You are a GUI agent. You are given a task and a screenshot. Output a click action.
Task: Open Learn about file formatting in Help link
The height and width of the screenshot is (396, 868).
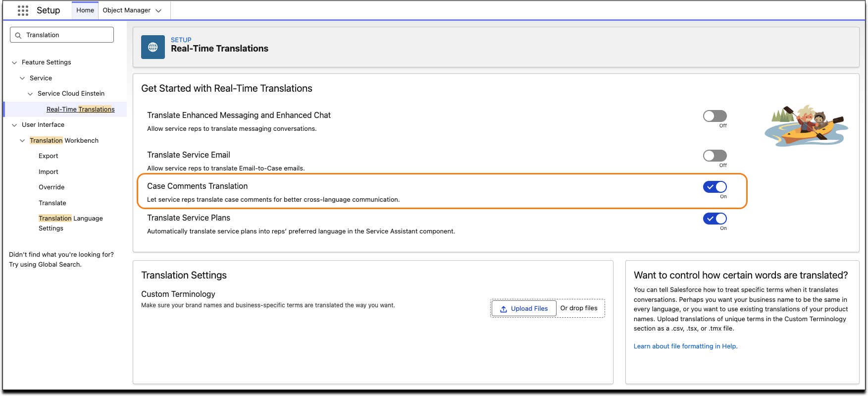coord(685,346)
